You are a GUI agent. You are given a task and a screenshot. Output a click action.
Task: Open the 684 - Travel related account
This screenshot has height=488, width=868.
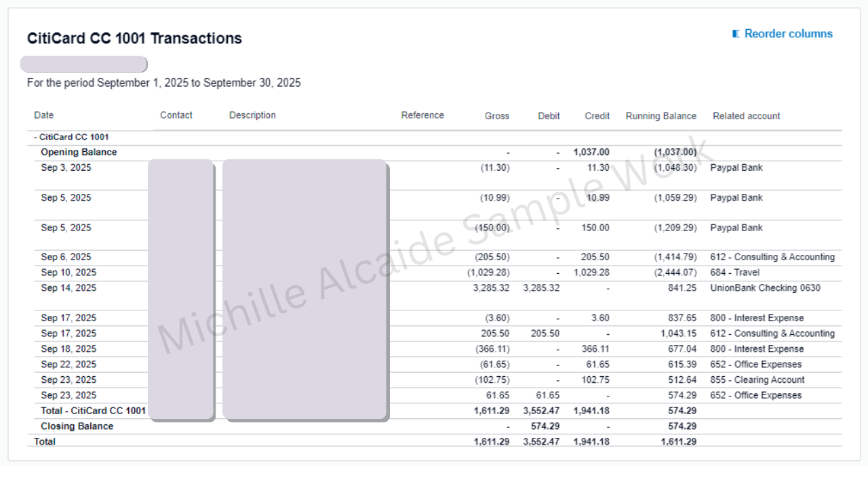[734, 272]
